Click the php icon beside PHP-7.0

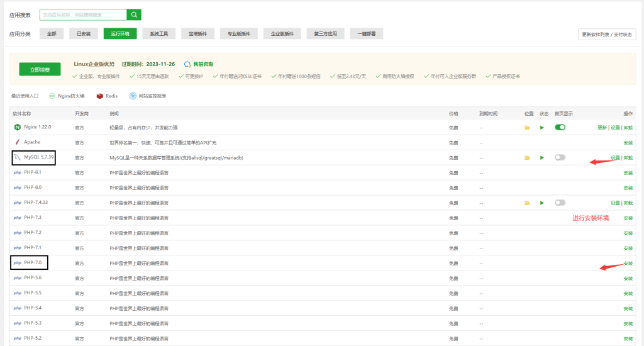17,263
